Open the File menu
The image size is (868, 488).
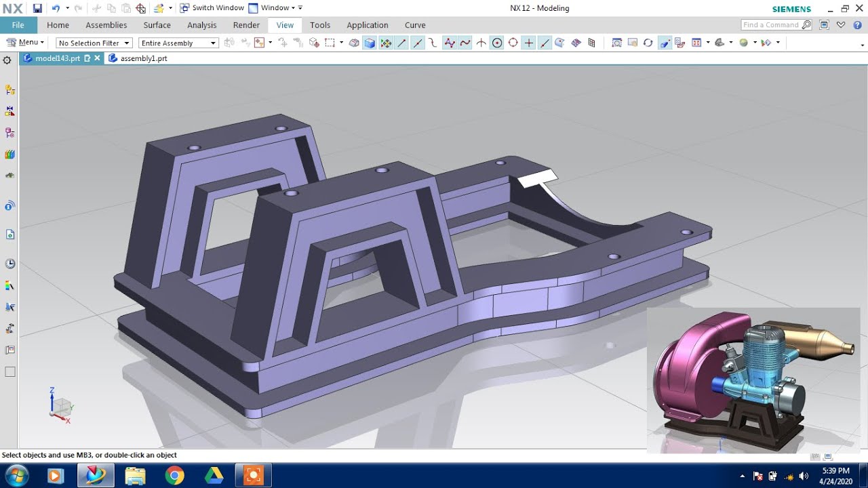(18, 25)
